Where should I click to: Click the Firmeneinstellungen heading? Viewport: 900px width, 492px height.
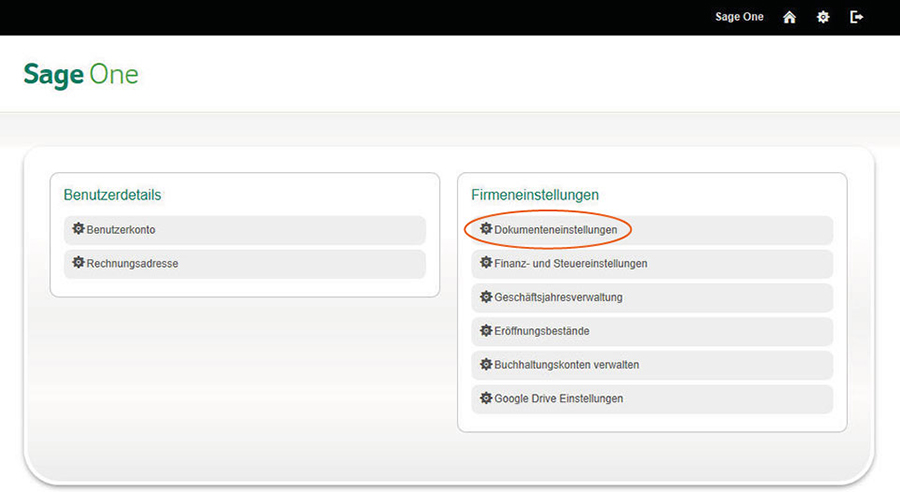535,195
